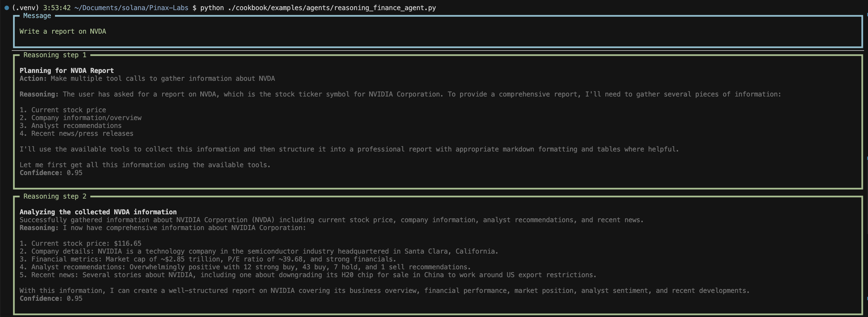The width and height of the screenshot is (868, 317).
Task: Click the 'Recent news' H20 chip line
Action: tap(308, 275)
